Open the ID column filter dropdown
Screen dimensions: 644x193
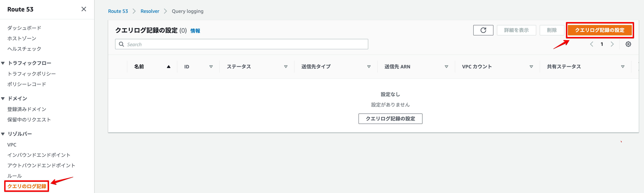[x=211, y=67]
